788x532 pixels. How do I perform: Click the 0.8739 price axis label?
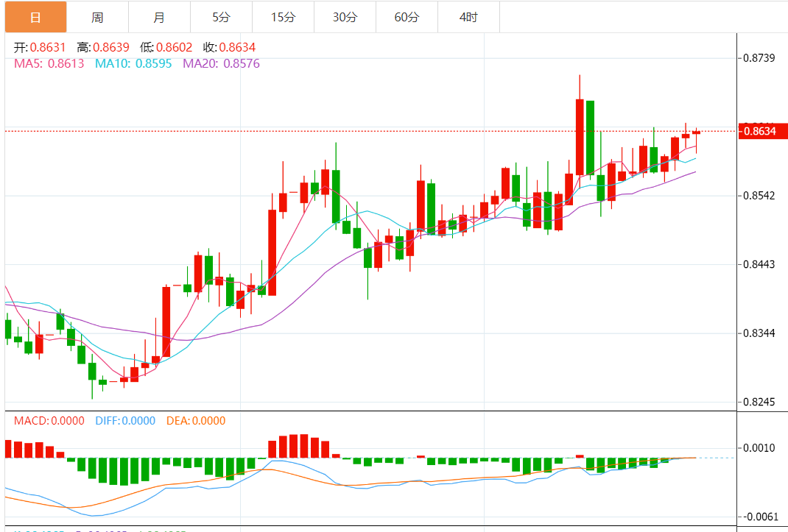point(759,58)
